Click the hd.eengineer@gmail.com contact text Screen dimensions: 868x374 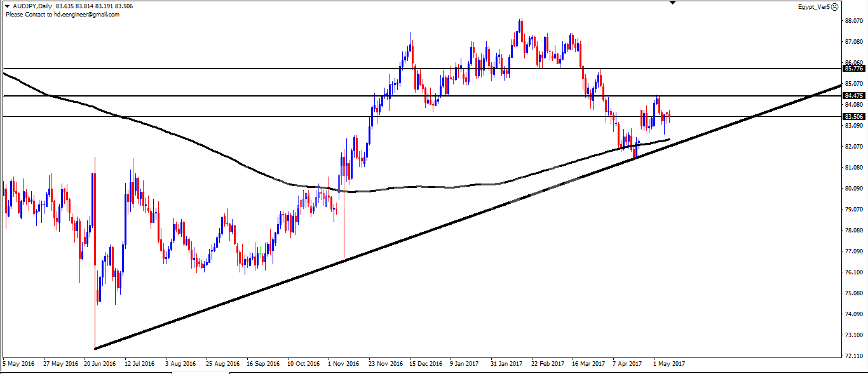tap(86, 14)
